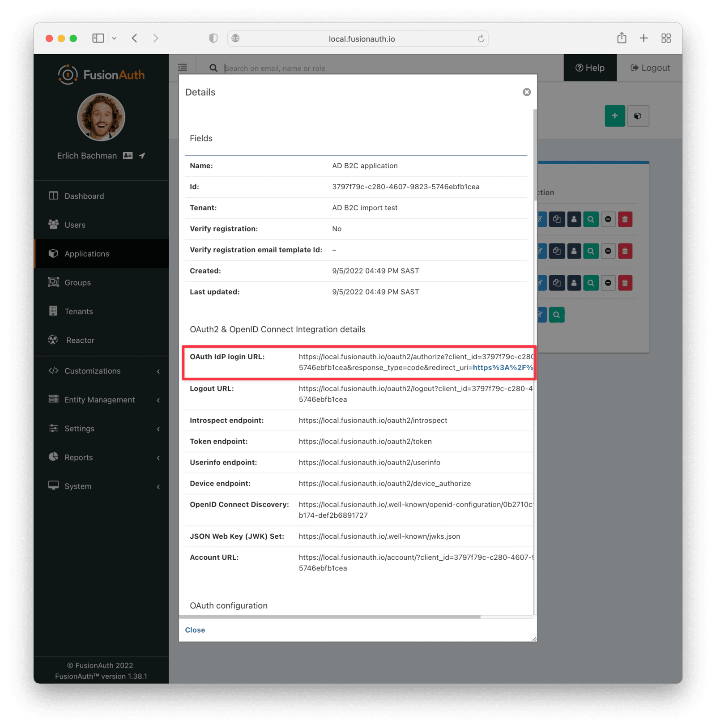Click the Token endpoint URL text
The image size is (716, 728).
coord(365,441)
